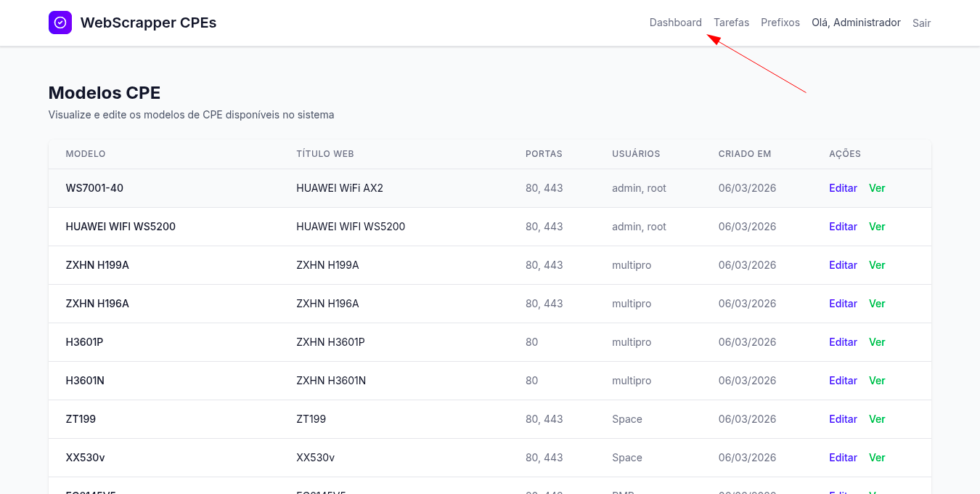View the XX530v model details
This screenshot has height=494, width=980.
[x=877, y=457]
